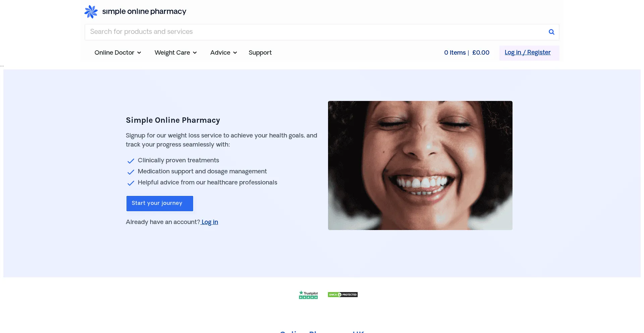Open the Weight Care menu label

pyautogui.click(x=172, y=53)
